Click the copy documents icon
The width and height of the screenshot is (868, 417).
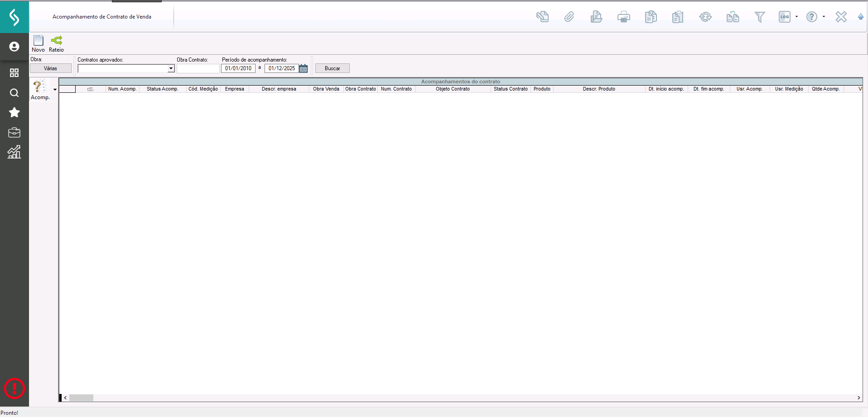(x=651, y=17)
